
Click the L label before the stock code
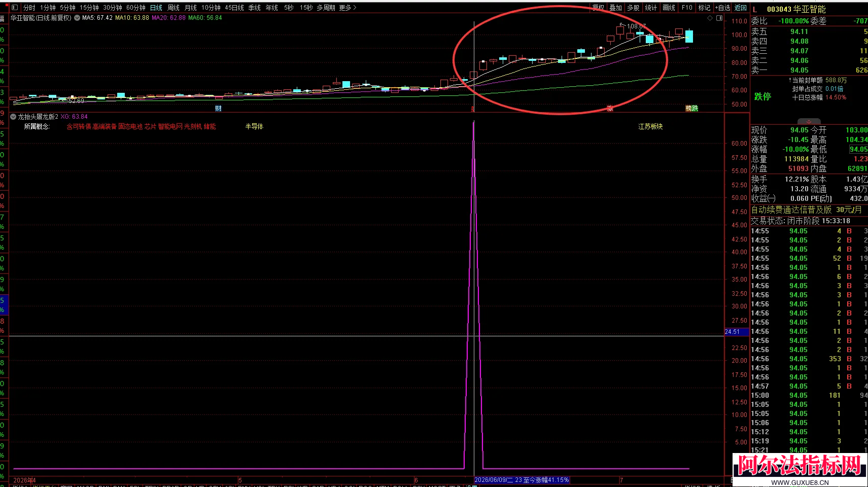click(755, 9)
